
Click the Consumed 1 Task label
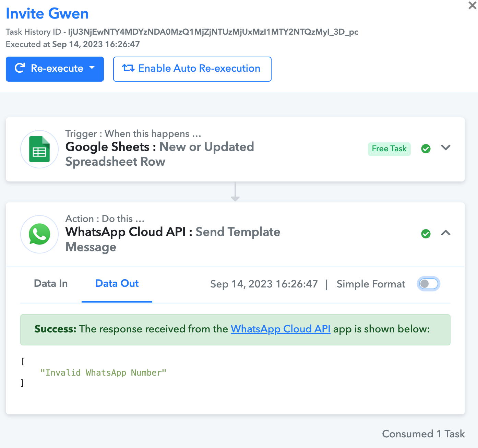(423, 434)
